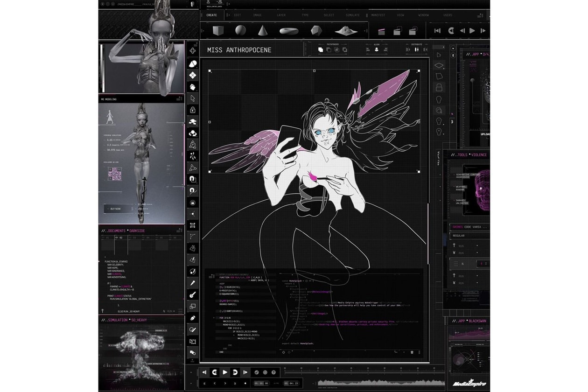Add the terrain mesh primitive
Screen dimensions: 588x392
click(x=346, y=31)
